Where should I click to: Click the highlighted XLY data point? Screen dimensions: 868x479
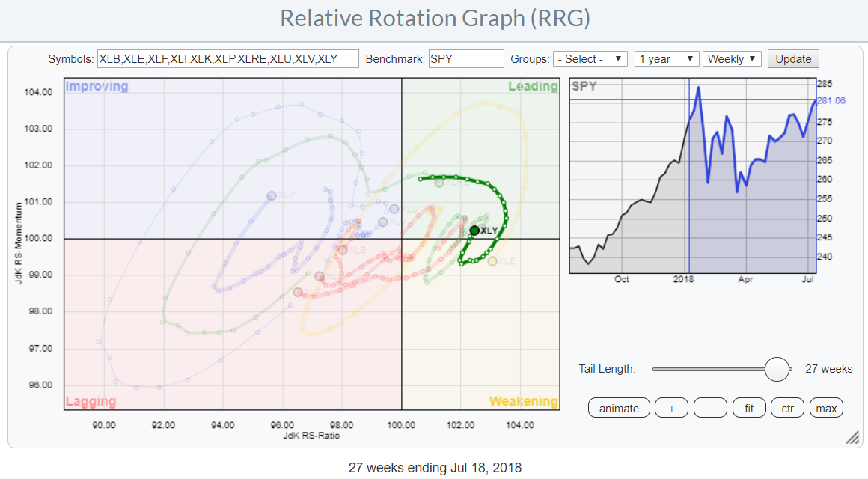pyautogui.click(x=474, y=230)
